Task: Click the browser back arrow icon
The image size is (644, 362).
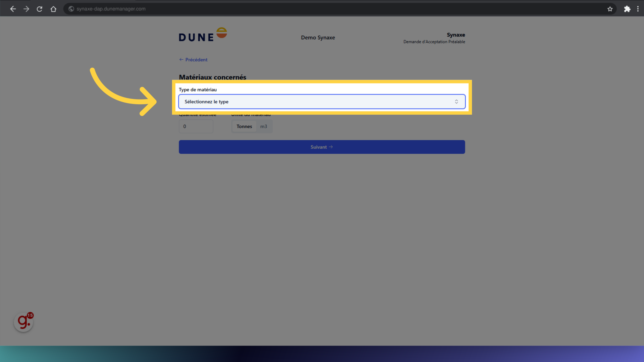Action: 13,9
